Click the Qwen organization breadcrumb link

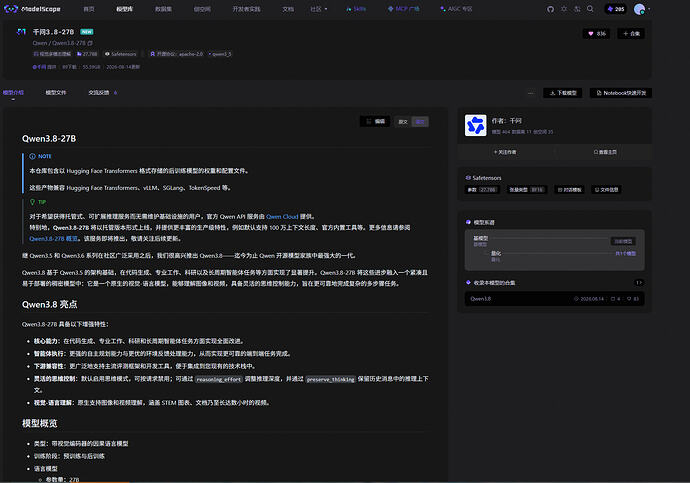(x=39, y=43)
